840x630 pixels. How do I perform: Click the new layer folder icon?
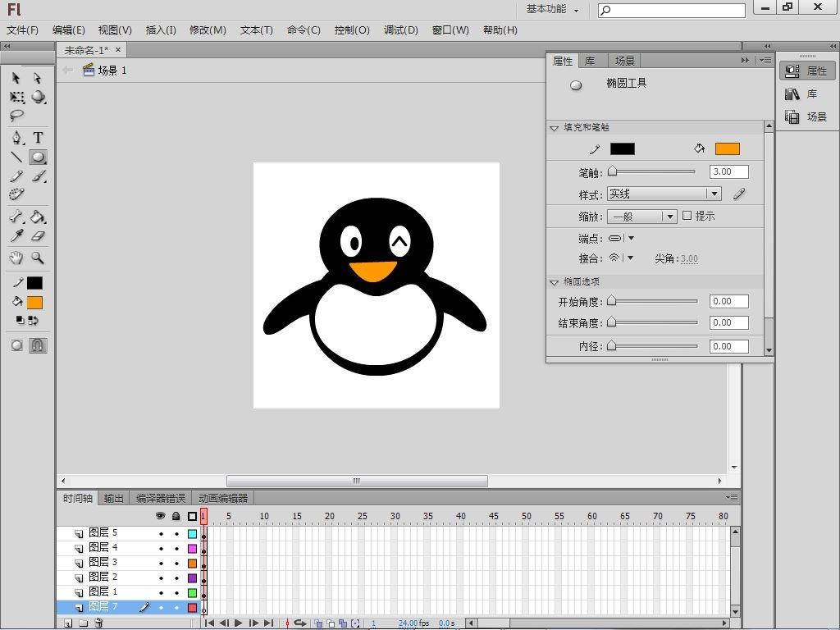click(83, 623)
